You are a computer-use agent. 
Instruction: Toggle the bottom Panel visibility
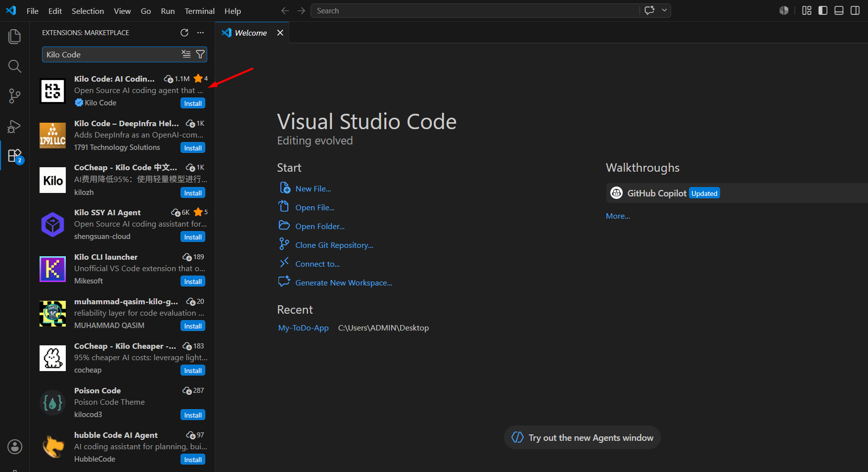pos(839,10)
